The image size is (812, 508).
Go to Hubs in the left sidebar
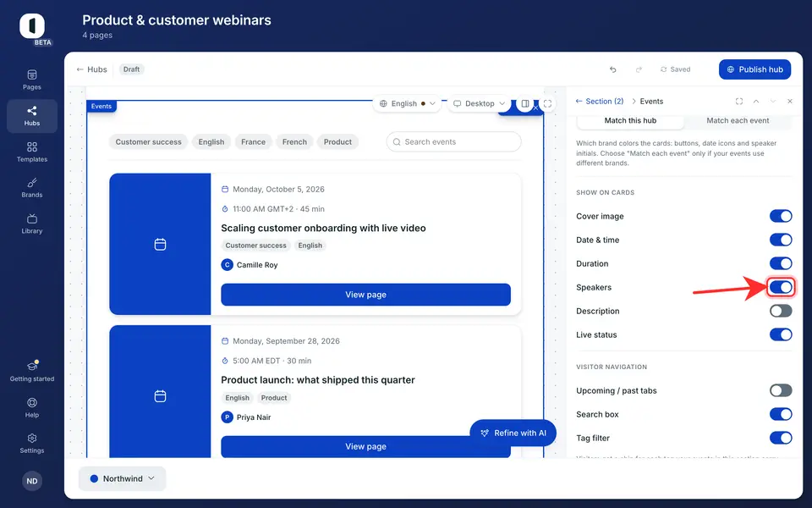pos(31,116)
